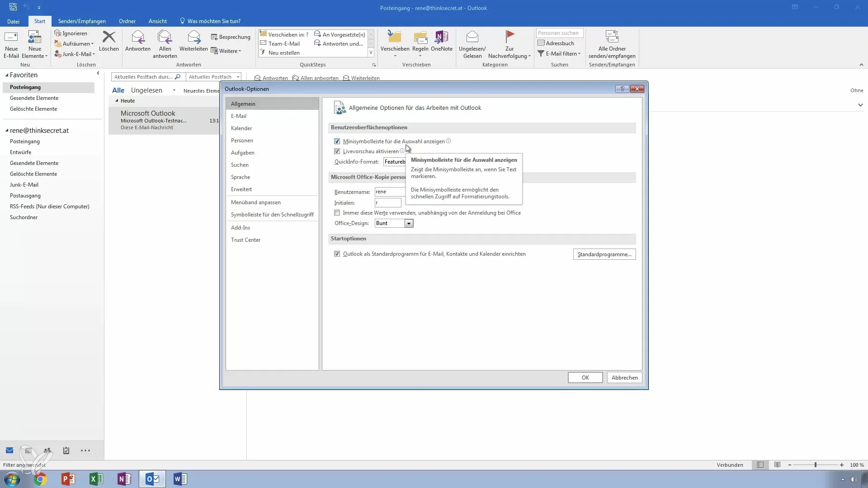868x488 pixels.
Task: Select Kalender category in Outlook-Optionen
Action: (272, 128)
